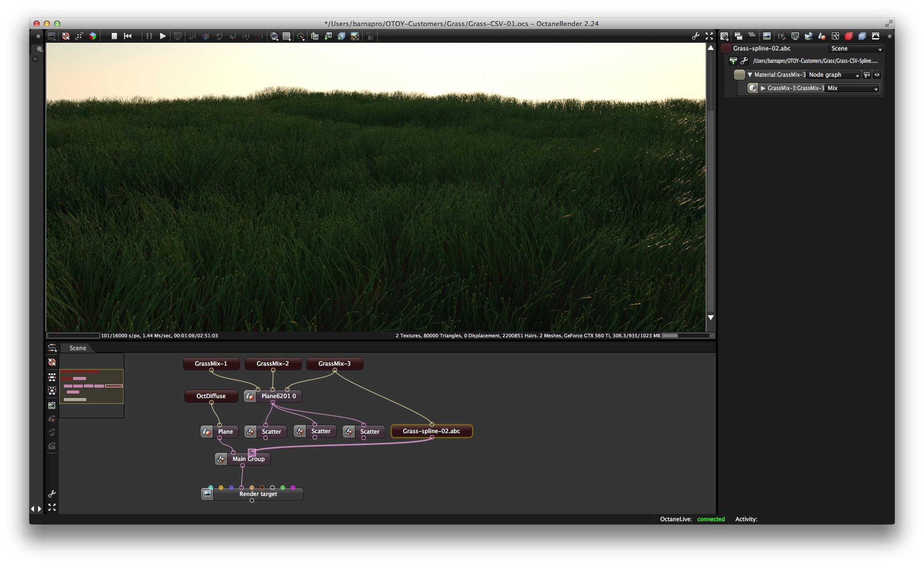Screen dimensions: 924x565
Task: Open the Node graph dropdown for Material:GrassMix-3
Action: [x=834, y=75]
